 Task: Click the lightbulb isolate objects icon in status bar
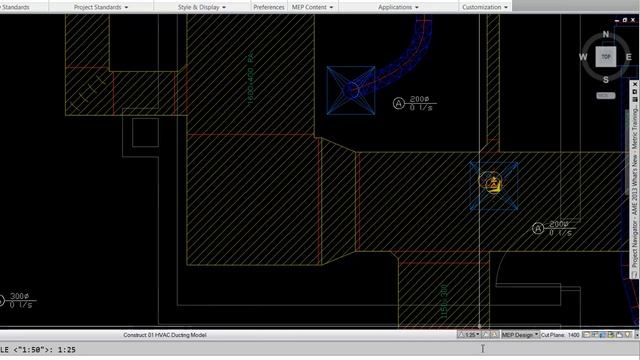pyautogui.click(x=628, y=335)
